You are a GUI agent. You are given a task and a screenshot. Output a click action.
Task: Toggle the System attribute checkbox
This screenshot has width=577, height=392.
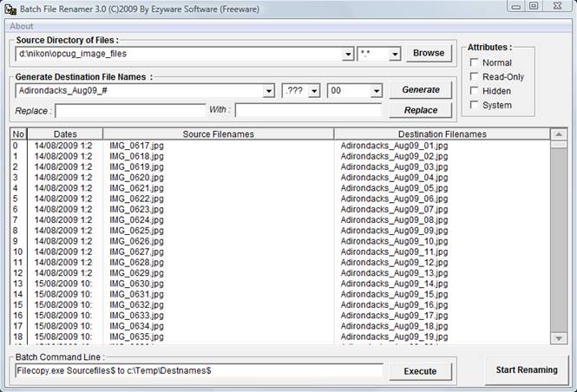[475, 105]
